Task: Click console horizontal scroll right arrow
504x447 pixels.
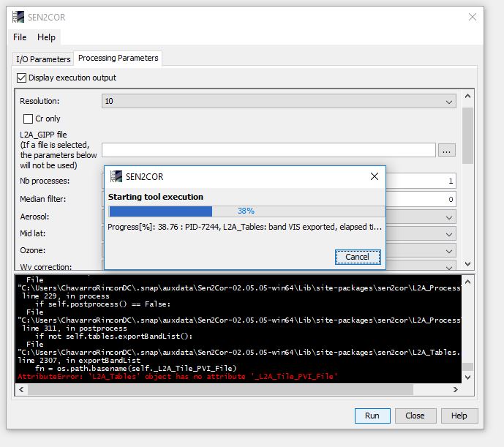Action: [456, 390]
